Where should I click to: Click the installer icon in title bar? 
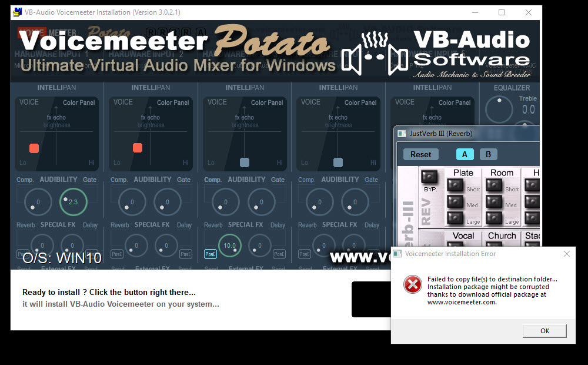[17, 12]
